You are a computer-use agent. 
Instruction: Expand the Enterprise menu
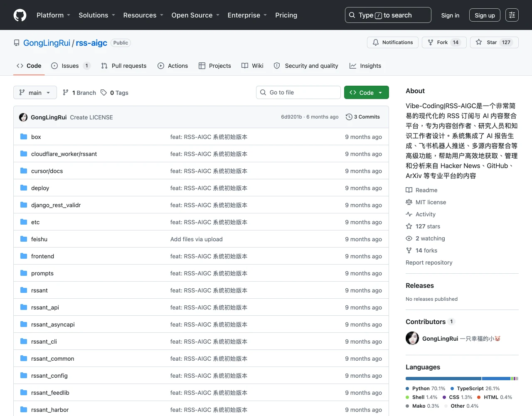point(247,15)
